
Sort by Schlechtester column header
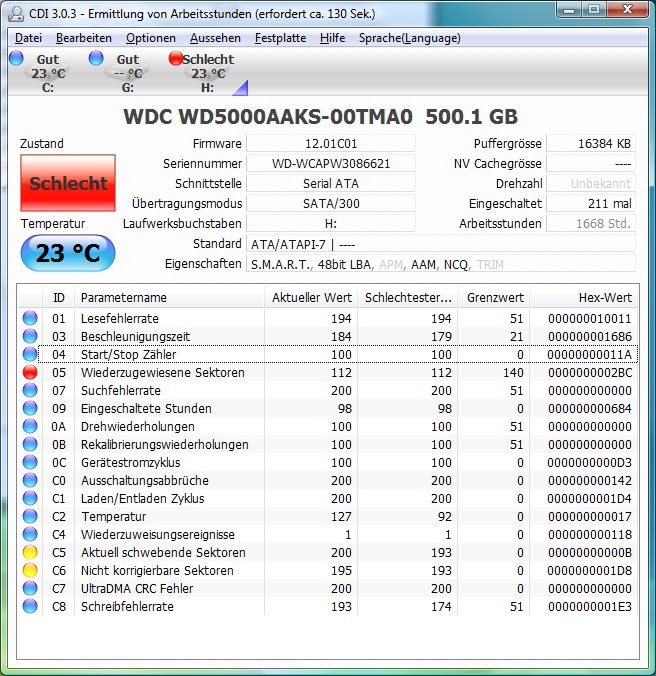(x=408, y=297)
